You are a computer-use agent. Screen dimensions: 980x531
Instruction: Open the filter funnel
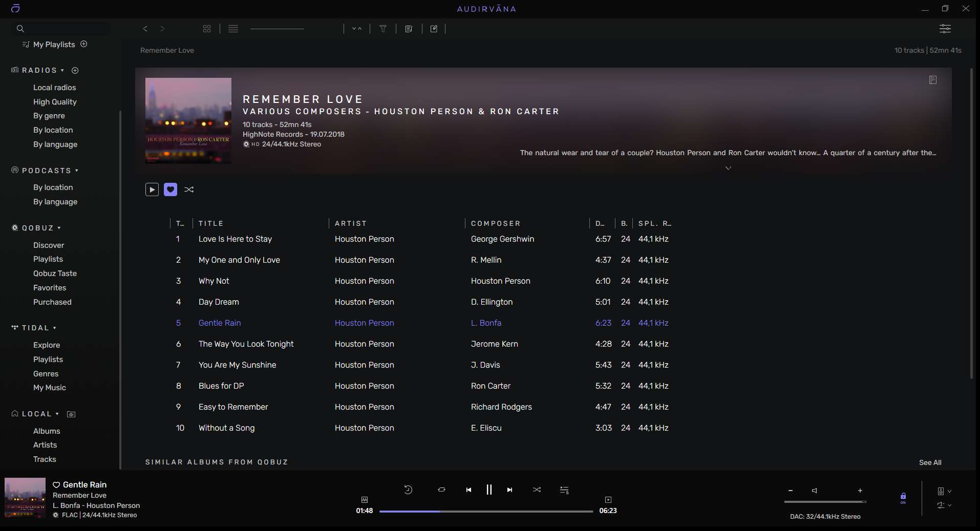[383, 29]
